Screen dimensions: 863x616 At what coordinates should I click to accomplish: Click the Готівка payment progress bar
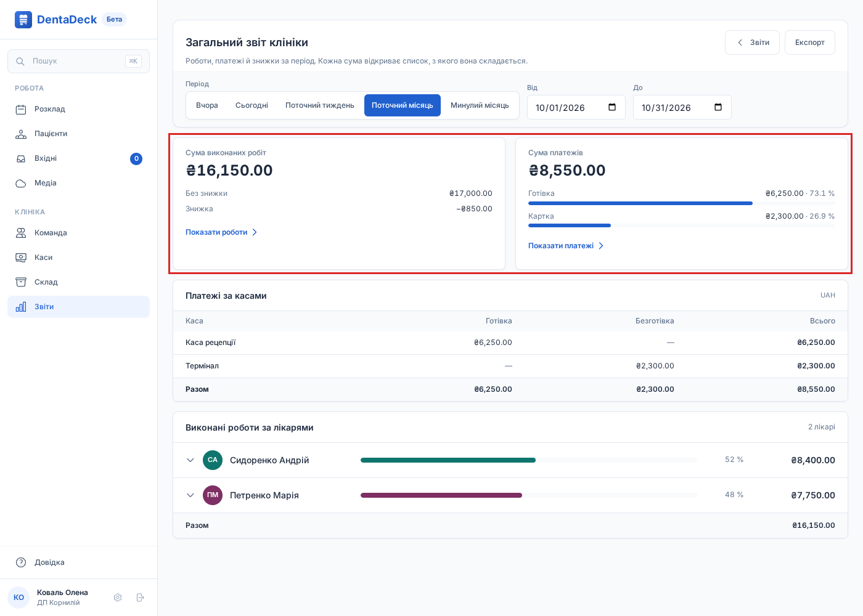click(x=682, y=203)
